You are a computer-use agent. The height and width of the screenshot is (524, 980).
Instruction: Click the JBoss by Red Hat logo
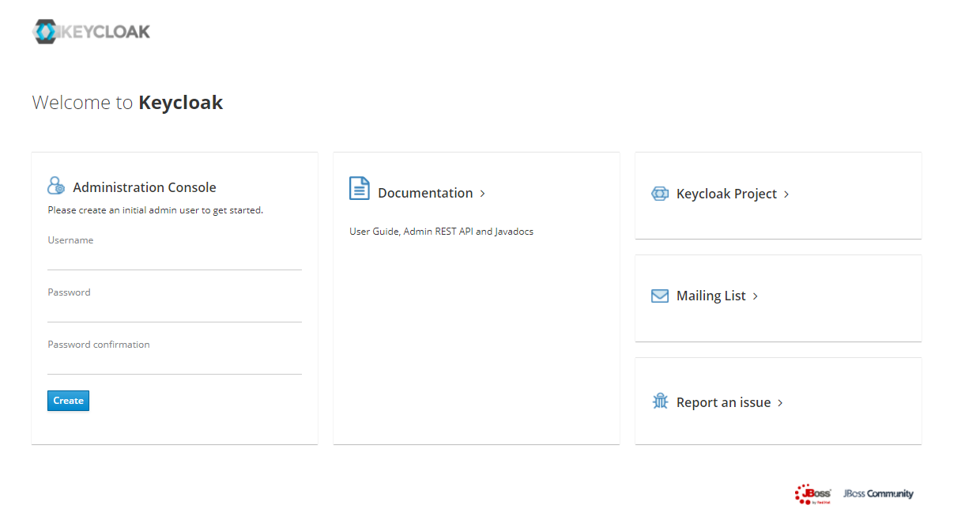[x=813, y=494]
